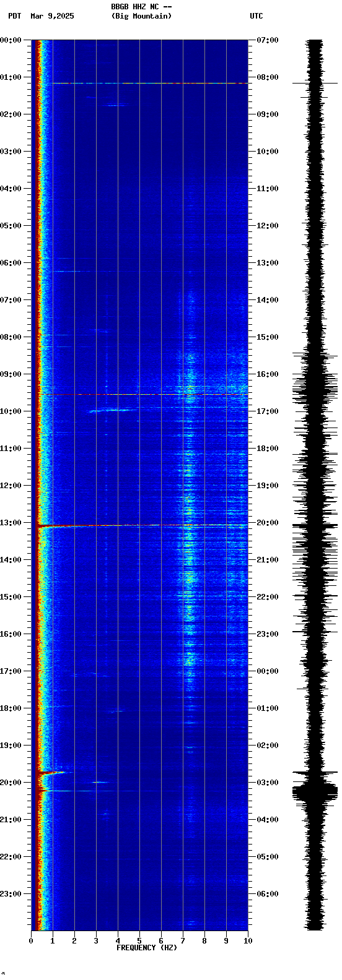Click frequency axis tick label 10
The image size is (342, 980).
pos(248,941)
